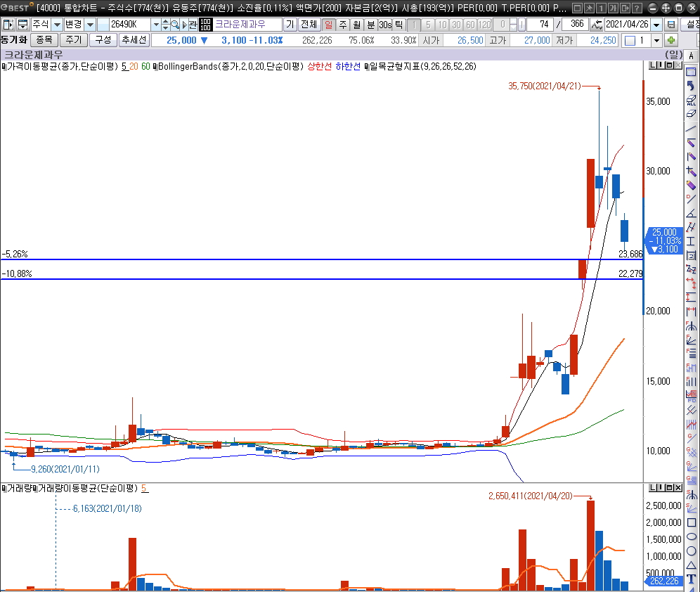Click the 설정 settings button

point(691,25)
